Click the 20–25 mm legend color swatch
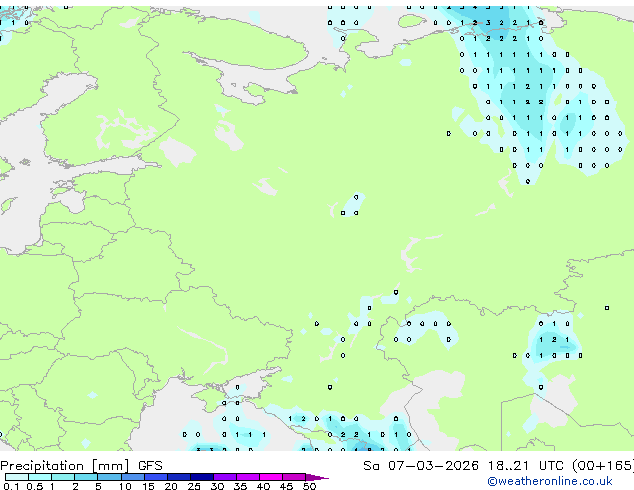The width and height of the screenshot is (634, 490). [178, 477]
